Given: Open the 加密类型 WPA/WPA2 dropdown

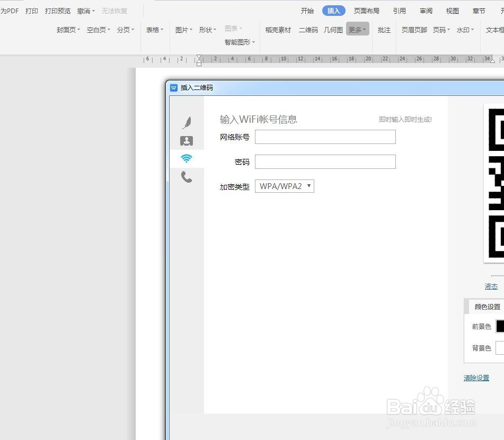Looking at the screenshot, I should [x=285, y=186].
